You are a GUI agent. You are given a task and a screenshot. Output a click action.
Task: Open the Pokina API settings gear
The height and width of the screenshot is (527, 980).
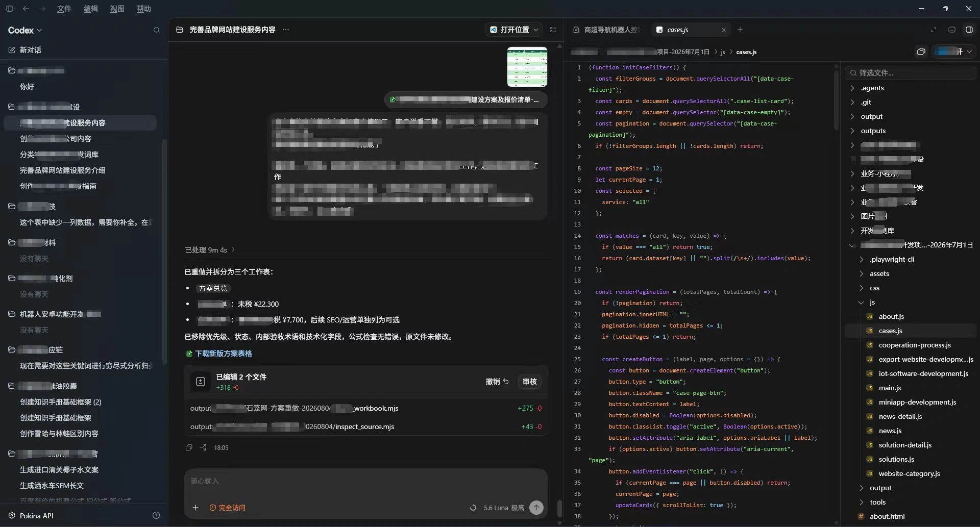click(12, 515)
